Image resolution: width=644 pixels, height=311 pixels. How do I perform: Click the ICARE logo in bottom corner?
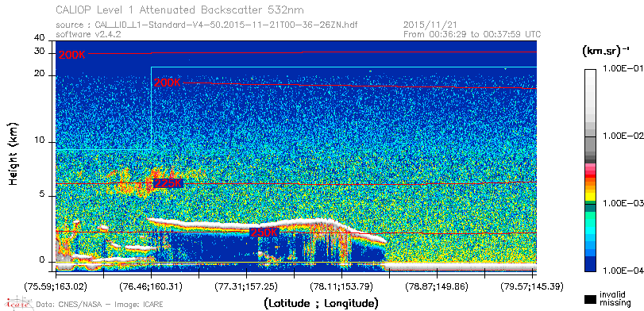tap(18, 303)
